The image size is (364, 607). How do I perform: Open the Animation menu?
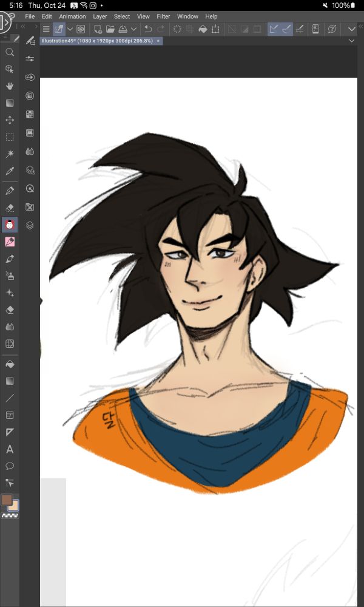[x=72, y=16]
